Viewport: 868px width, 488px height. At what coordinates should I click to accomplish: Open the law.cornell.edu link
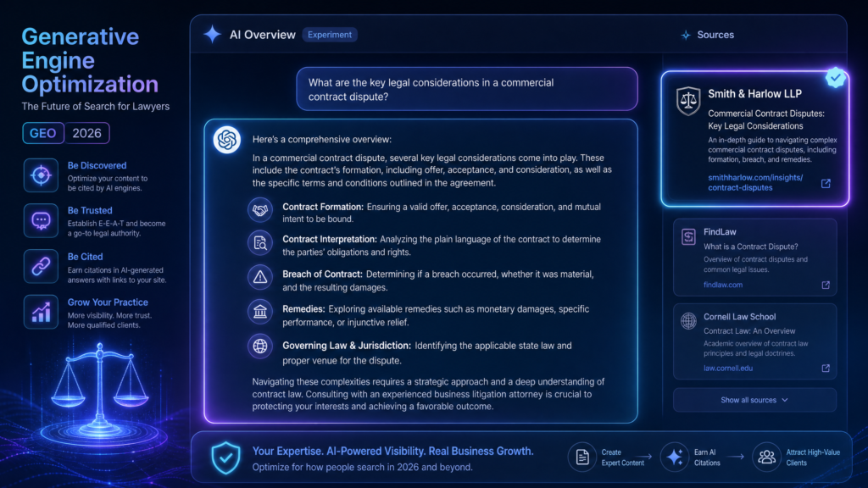point(728,368)
